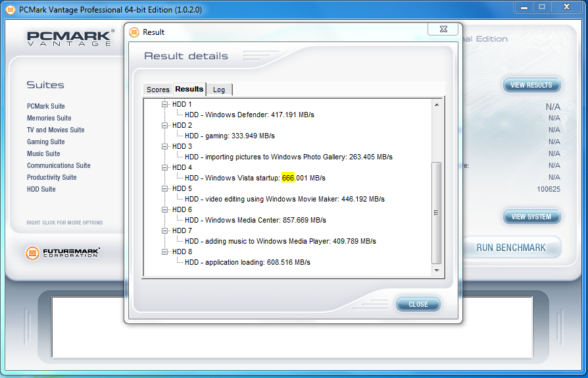Select Music Suite
The width and height of the screenshot is (588, 378).
pyautogui.click(x=43, y=153)
